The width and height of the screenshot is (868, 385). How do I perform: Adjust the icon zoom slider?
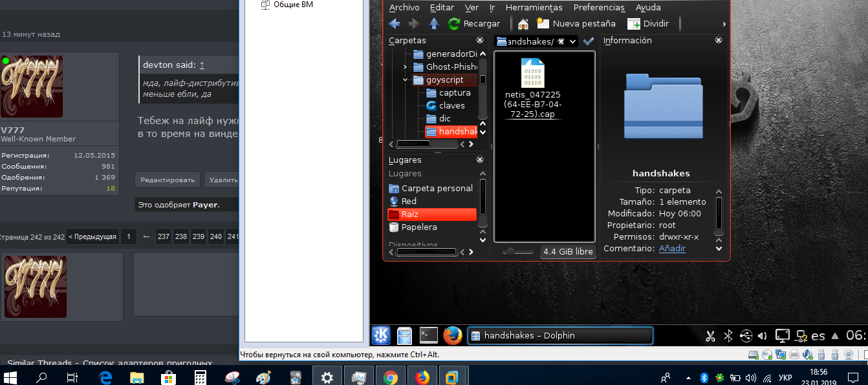pos(512,252)
